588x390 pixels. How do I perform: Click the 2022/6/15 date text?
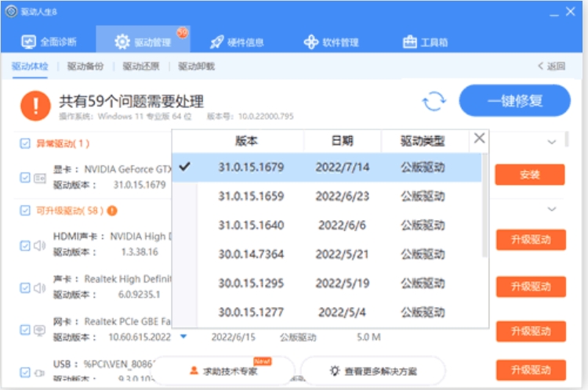234,338
